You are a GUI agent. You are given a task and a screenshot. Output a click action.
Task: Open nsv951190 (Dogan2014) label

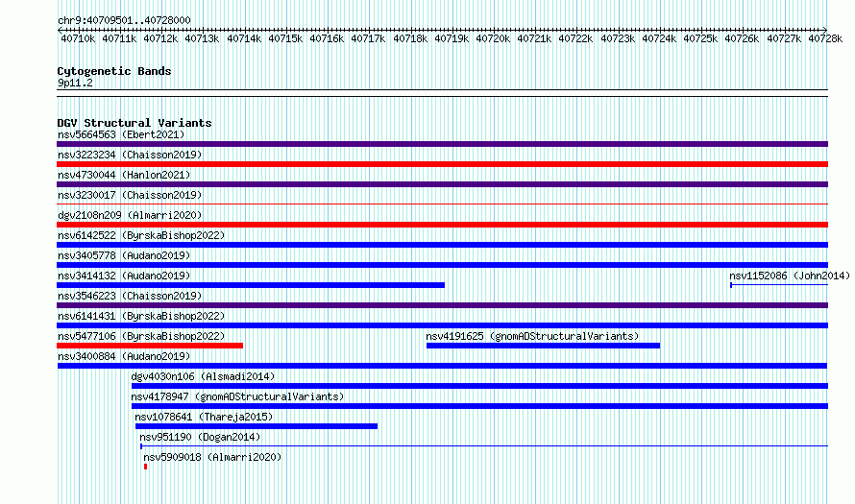(200, 437)
